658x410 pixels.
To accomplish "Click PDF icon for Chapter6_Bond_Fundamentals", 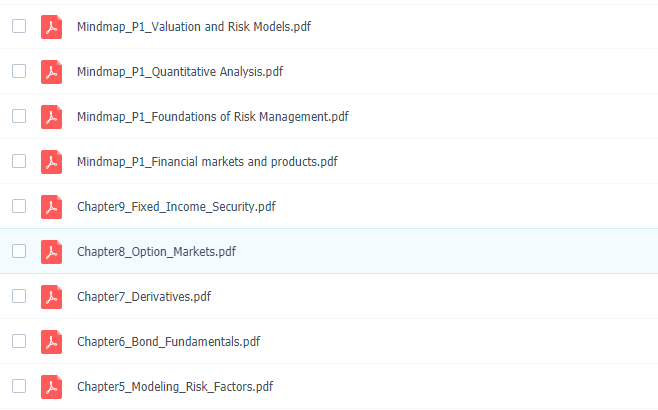I will [51, 342].
